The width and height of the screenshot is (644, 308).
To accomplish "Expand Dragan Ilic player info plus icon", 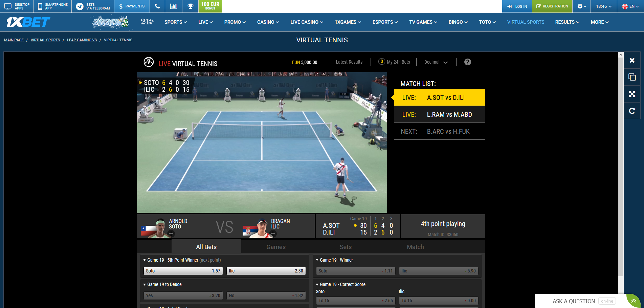I will click(273, 234).
